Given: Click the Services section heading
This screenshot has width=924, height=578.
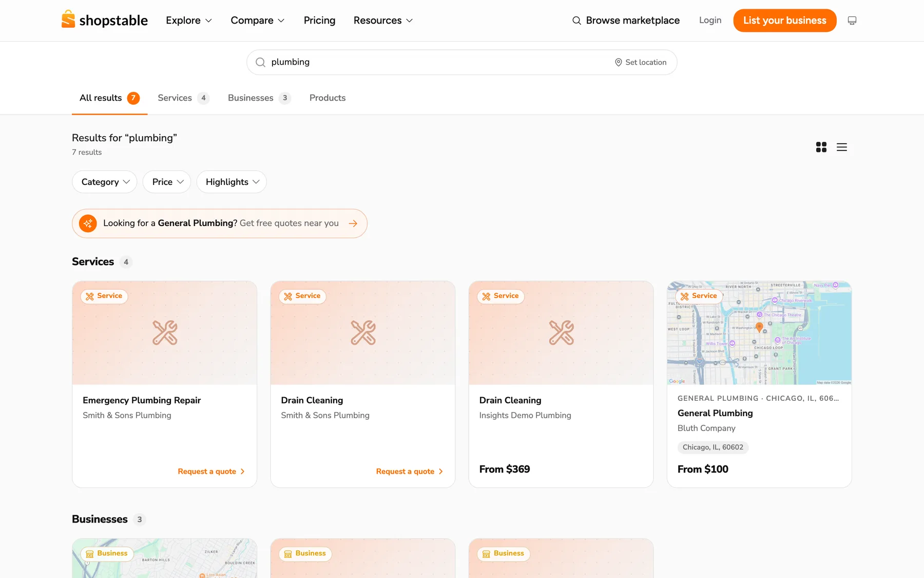Looking at the screenshot, I should click(x=93, y=262).
